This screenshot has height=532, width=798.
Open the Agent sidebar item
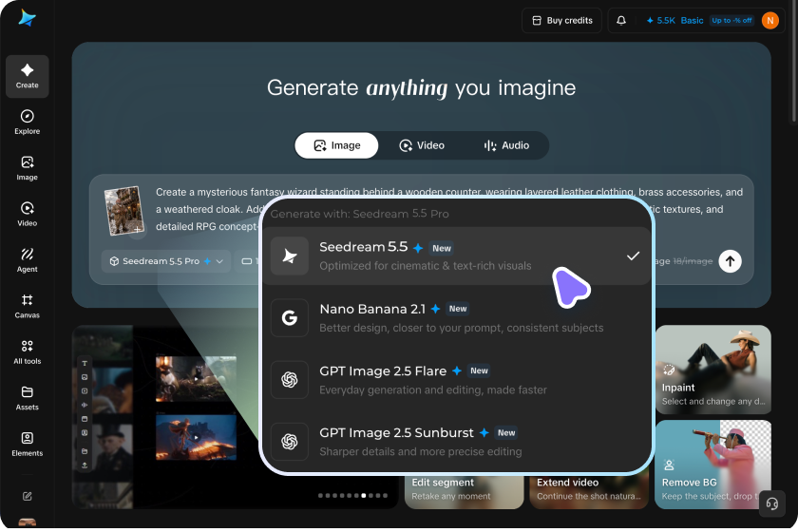coord(27,260)
